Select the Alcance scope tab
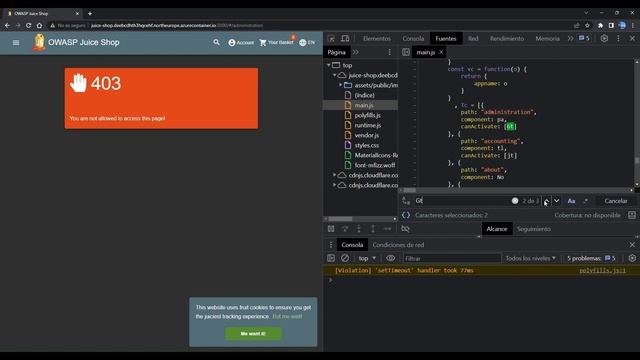 pos(496,229)
